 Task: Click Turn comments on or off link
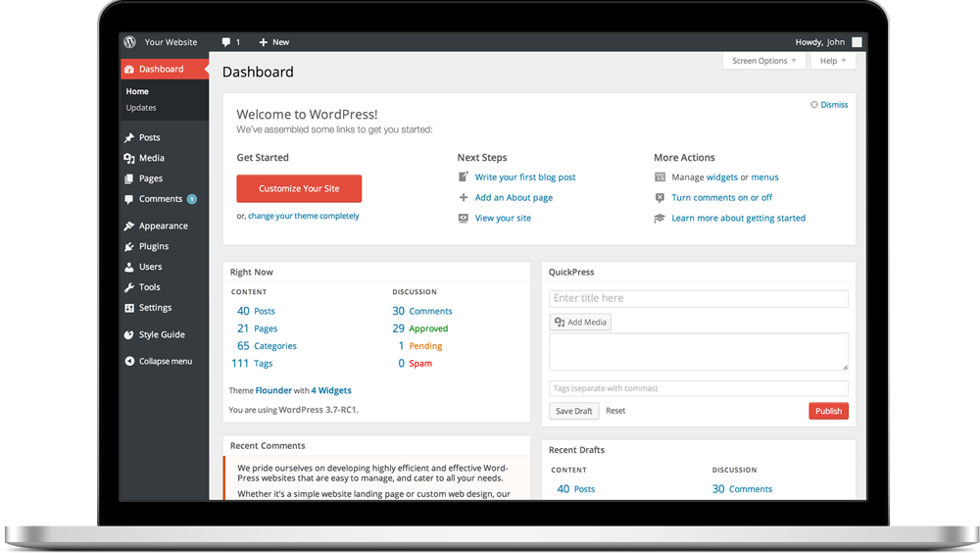coord(722,198)
